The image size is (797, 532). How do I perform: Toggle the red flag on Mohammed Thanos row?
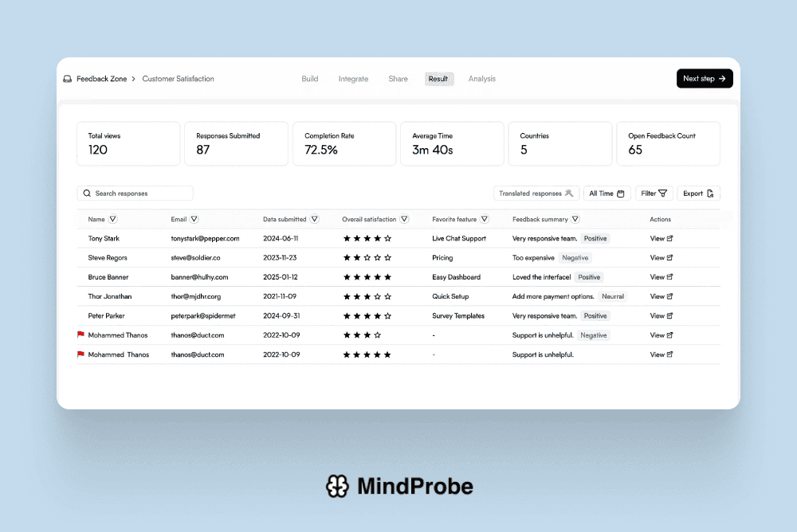pyautogui.click(x=79, y=335)
